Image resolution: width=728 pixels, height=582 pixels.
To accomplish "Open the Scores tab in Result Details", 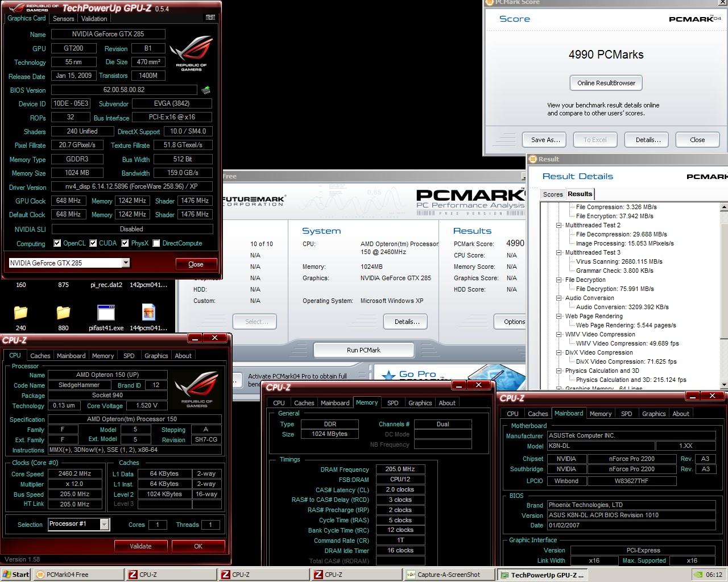I will 553,194.
